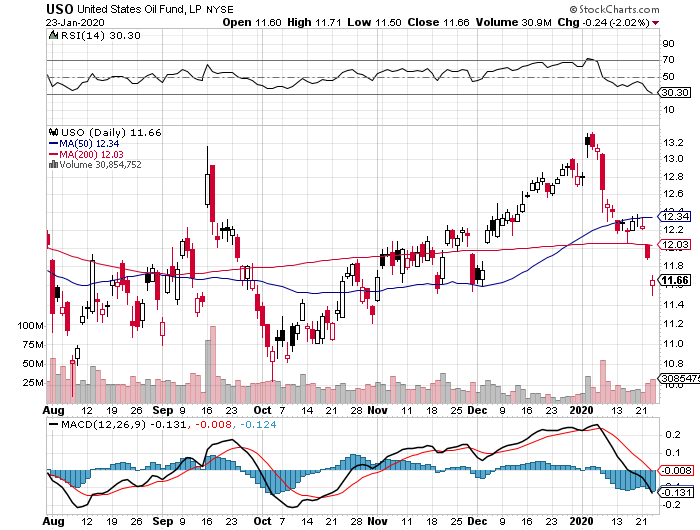Viewport: 700px width, 530px height.
Task: Click the blue line swatch for MA(50)
Action: coord(53,144)
